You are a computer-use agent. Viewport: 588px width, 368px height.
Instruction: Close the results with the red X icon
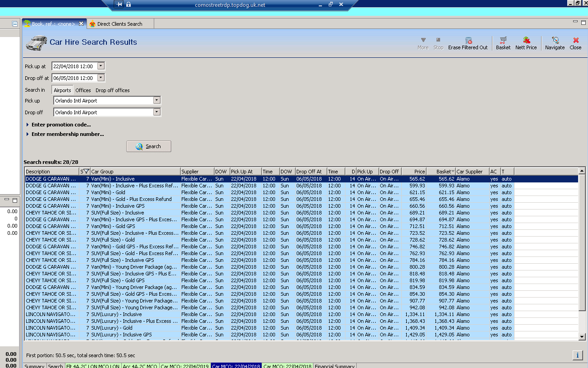576,40
